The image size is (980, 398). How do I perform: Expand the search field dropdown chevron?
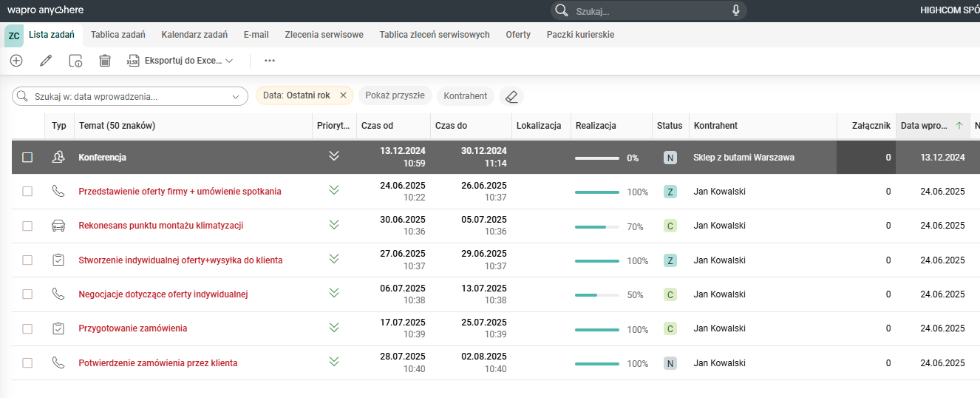click(x=237, y=96)
